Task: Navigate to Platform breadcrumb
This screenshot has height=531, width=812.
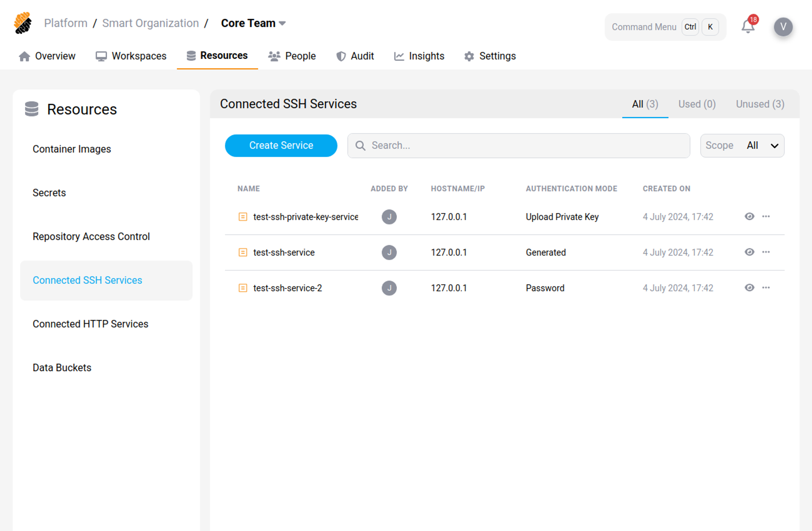Action: pos(65,23)
